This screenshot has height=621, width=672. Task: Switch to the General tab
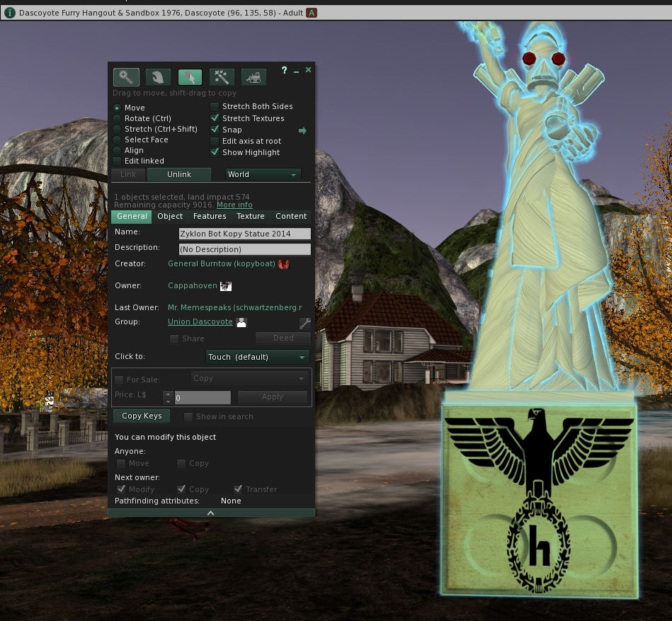click(132, 217)
